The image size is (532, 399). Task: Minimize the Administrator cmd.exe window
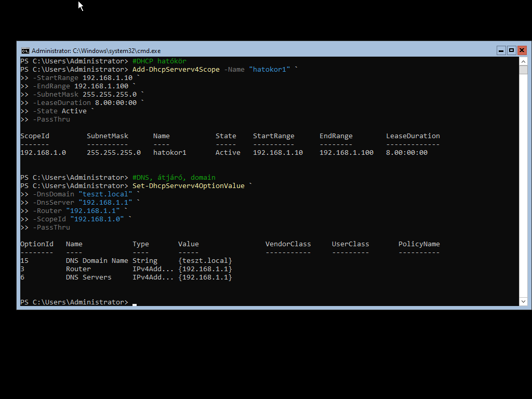501,50
